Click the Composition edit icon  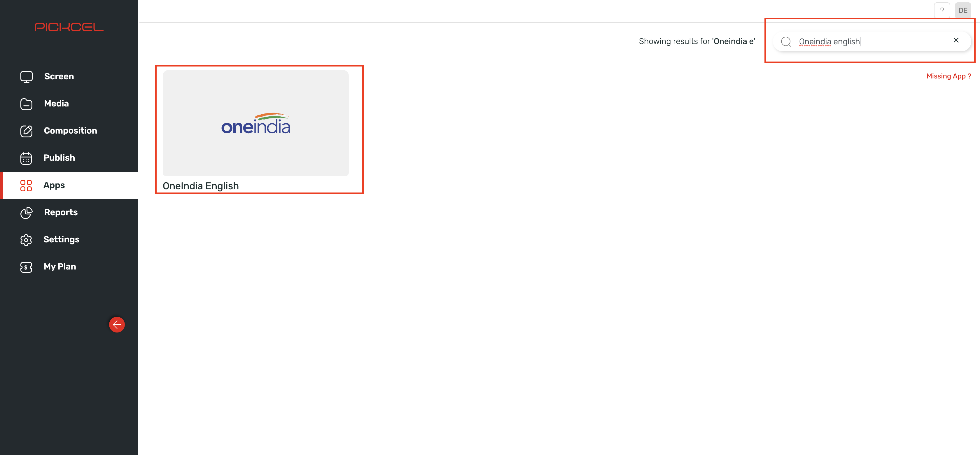click(26, 131)
